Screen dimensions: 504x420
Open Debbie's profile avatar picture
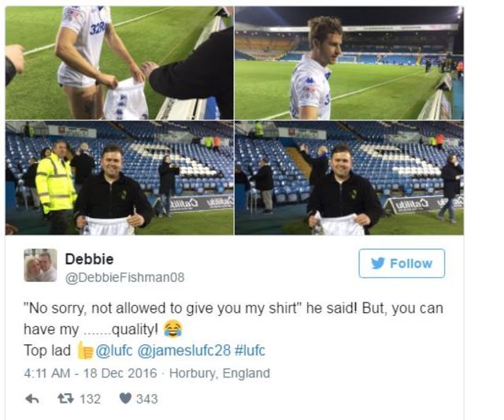(x=40, y=266)
